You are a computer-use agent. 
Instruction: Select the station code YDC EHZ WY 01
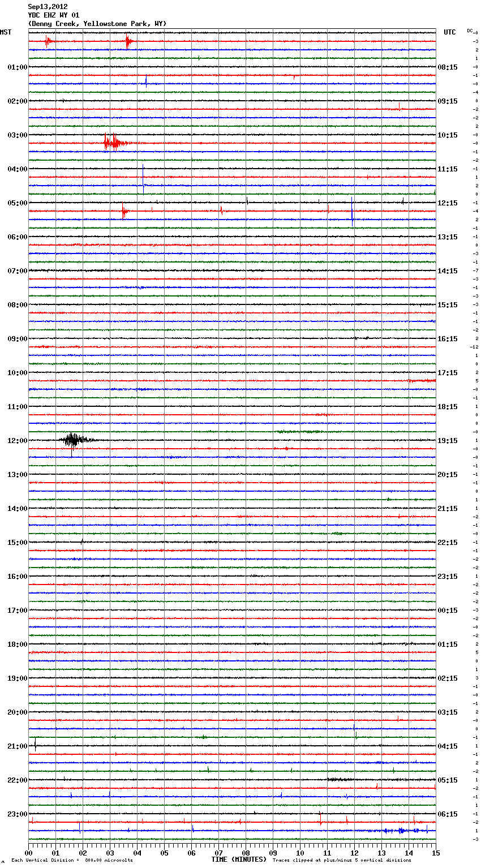(54, 15)
